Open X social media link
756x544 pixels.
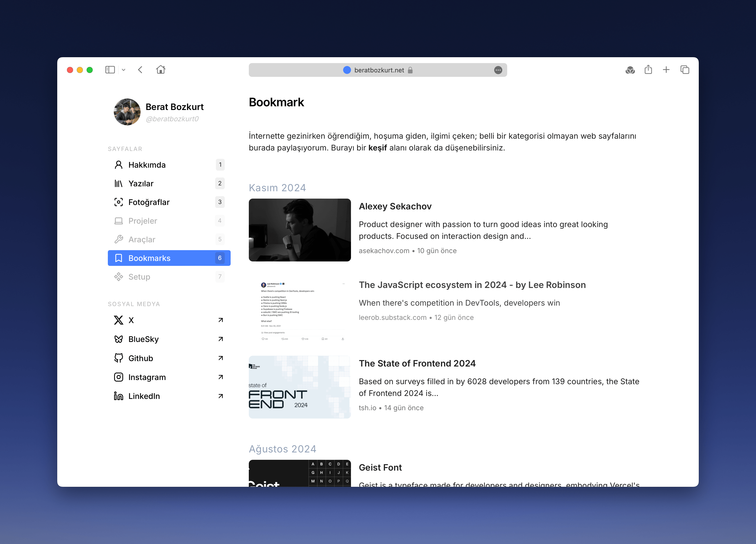point(131,320)
